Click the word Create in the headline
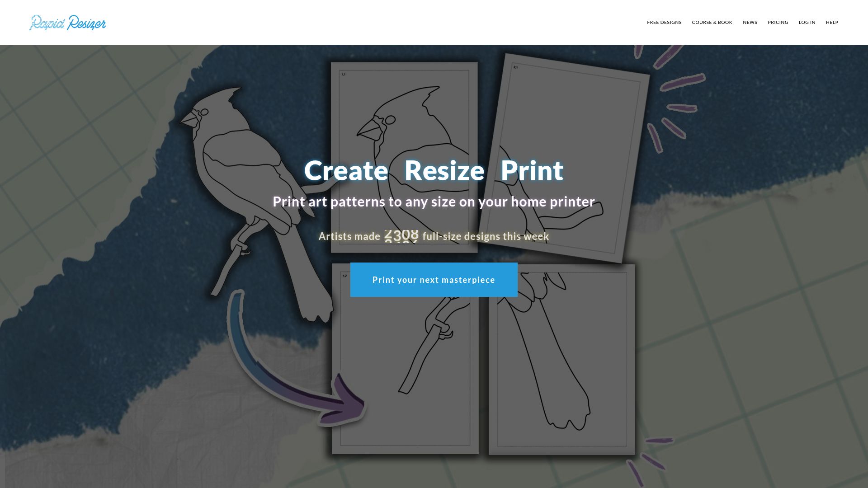This screenshot has height=488, width=868. pyautogui.click(x=346, y=171)
